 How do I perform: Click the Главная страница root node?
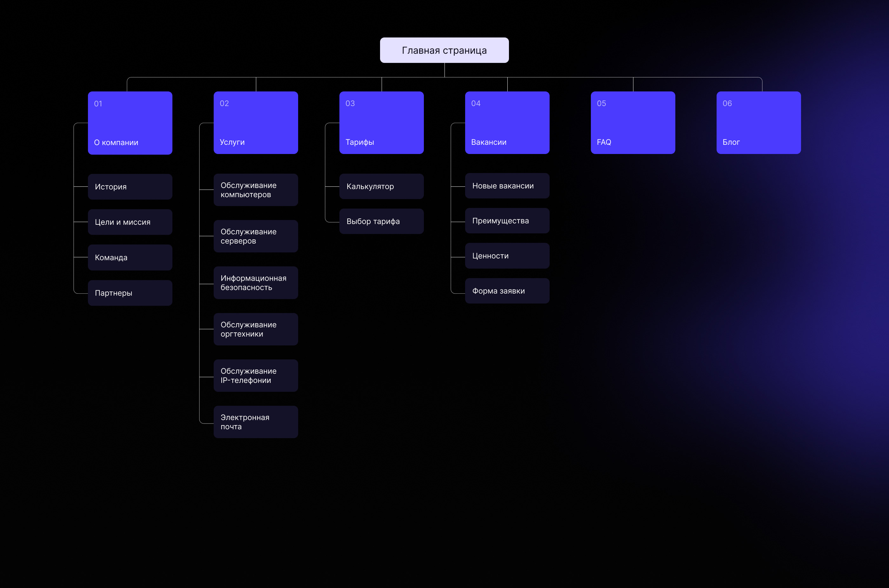[444, 50]
